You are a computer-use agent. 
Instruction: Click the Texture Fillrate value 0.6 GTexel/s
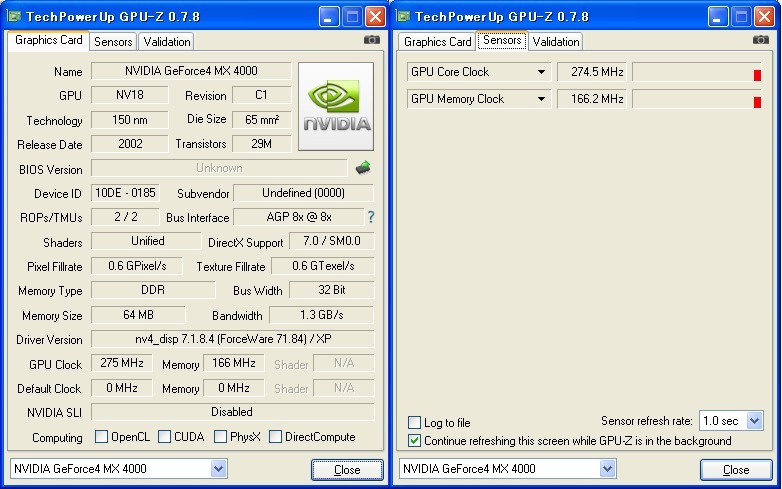coord(323,266)
